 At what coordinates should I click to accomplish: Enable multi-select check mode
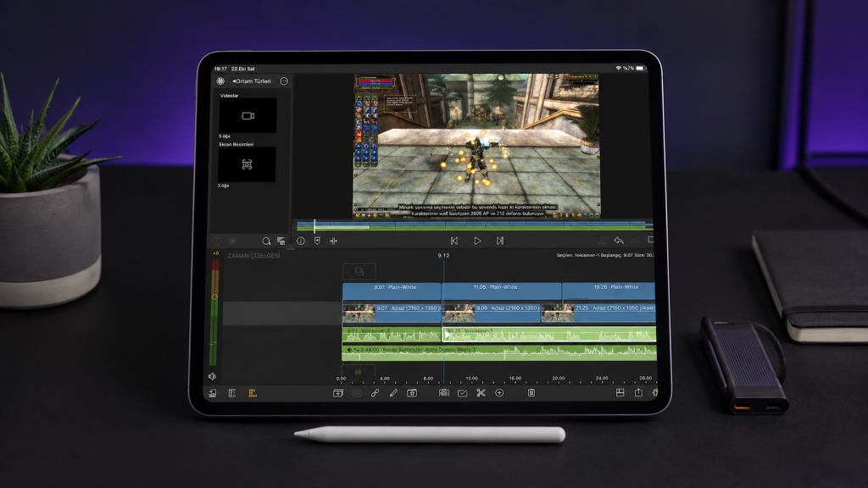pos(462,393)
